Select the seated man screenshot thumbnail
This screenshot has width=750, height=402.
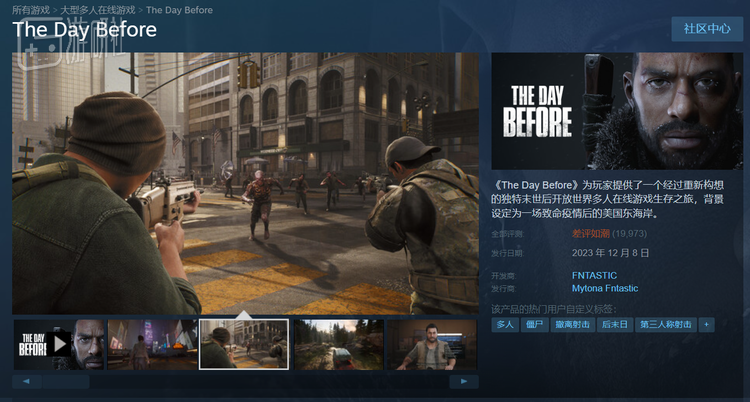pos(431,344)
